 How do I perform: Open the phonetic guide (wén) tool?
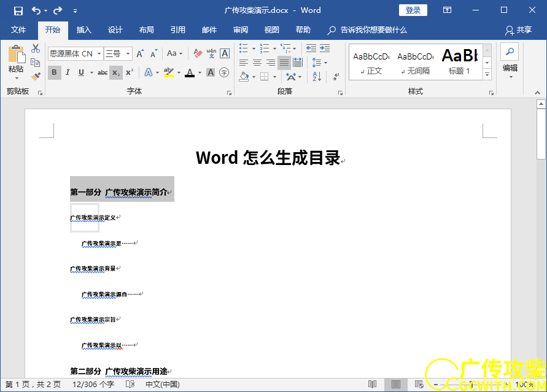click(211, 53)
